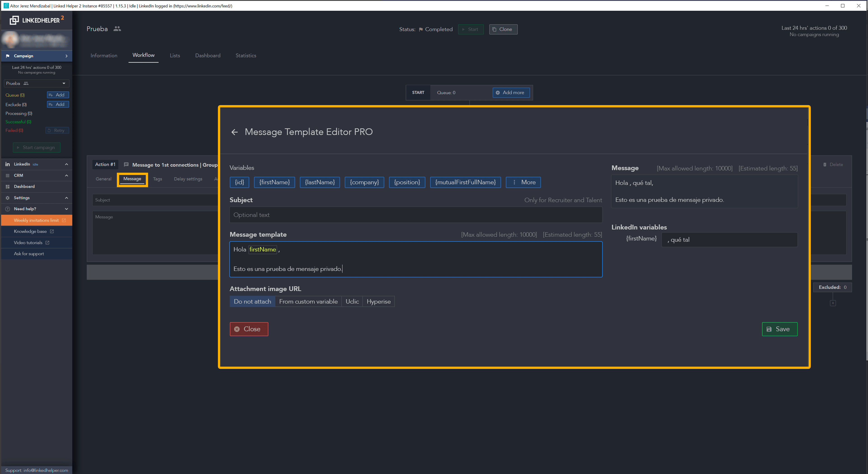
Task: Click Processing (0) in sidebar
Action: [19, 113]
